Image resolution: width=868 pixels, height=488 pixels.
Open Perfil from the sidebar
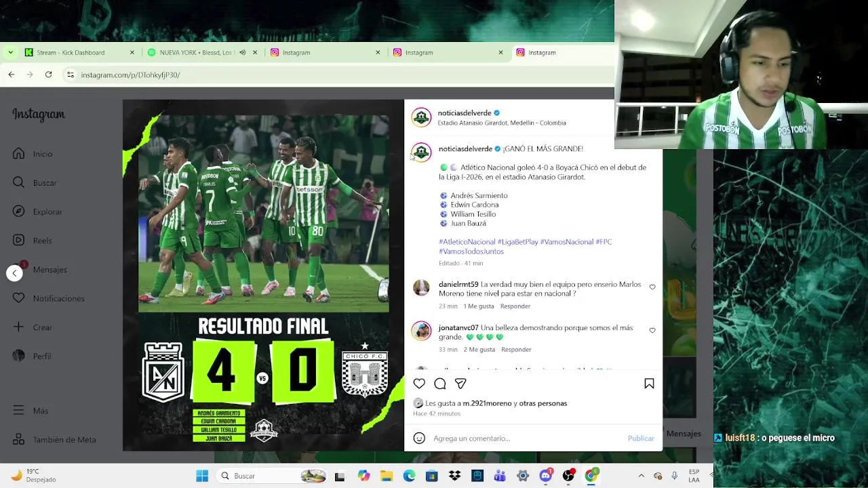32,356
